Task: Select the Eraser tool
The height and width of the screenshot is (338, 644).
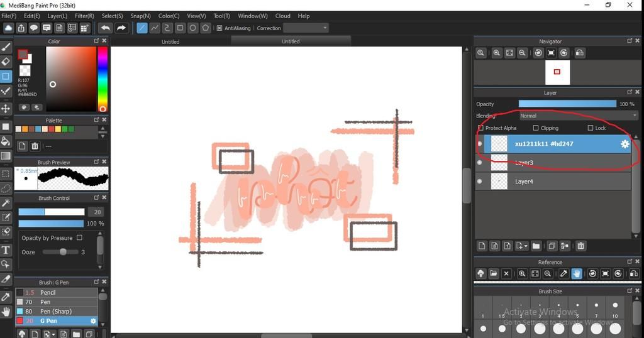Action: pos(6,62)
